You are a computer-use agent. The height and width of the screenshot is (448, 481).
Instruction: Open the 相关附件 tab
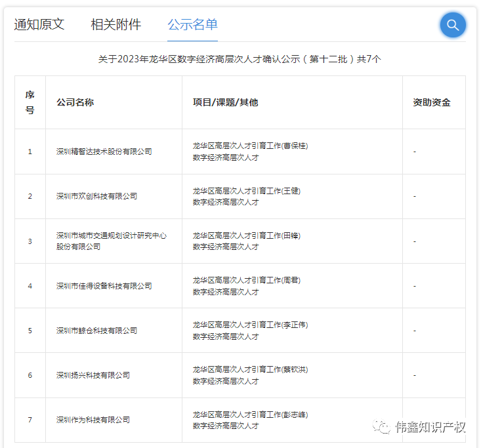click(116, 24)
